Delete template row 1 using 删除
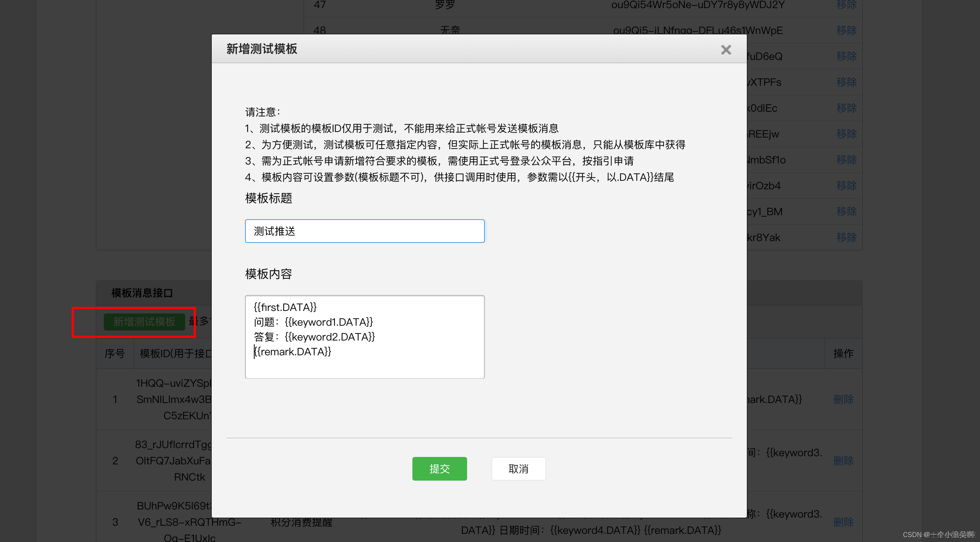This screenshot has height=542, width=980. pos(844,399)
